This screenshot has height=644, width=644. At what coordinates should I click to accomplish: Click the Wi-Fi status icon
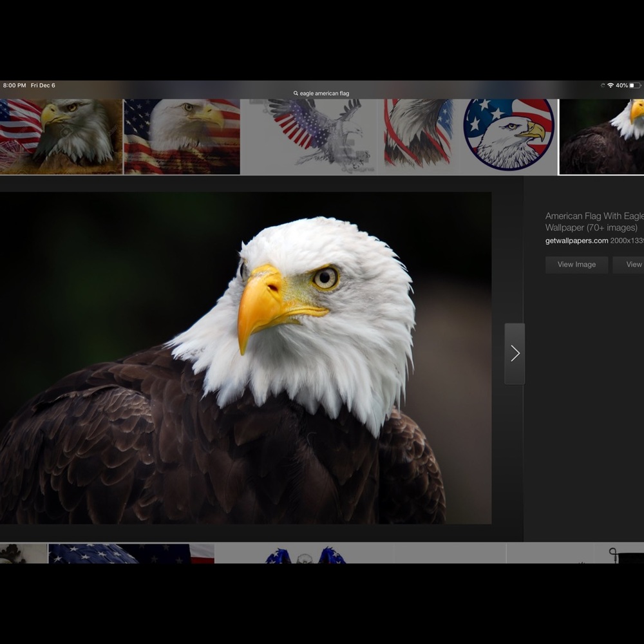[x=610, y=86]
